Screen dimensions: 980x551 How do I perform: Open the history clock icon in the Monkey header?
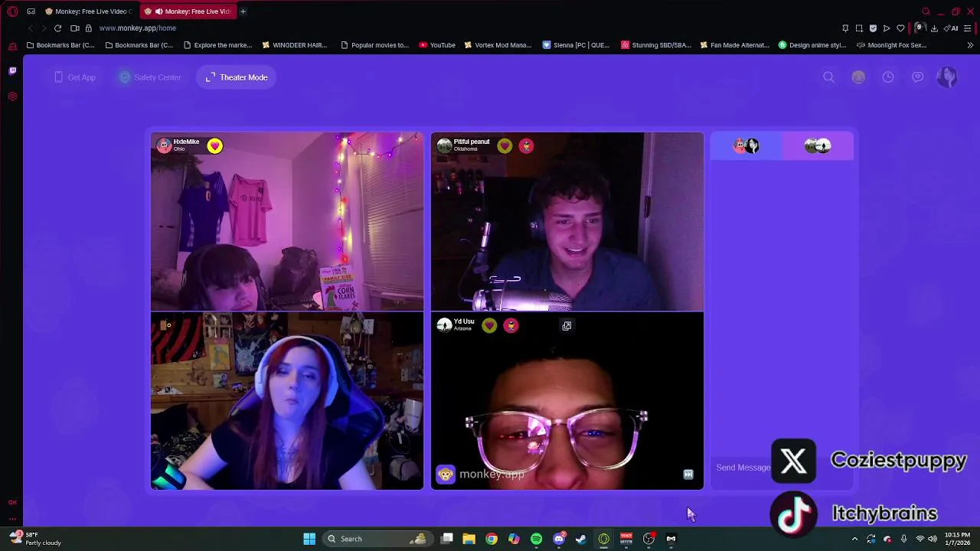(888, 77)
